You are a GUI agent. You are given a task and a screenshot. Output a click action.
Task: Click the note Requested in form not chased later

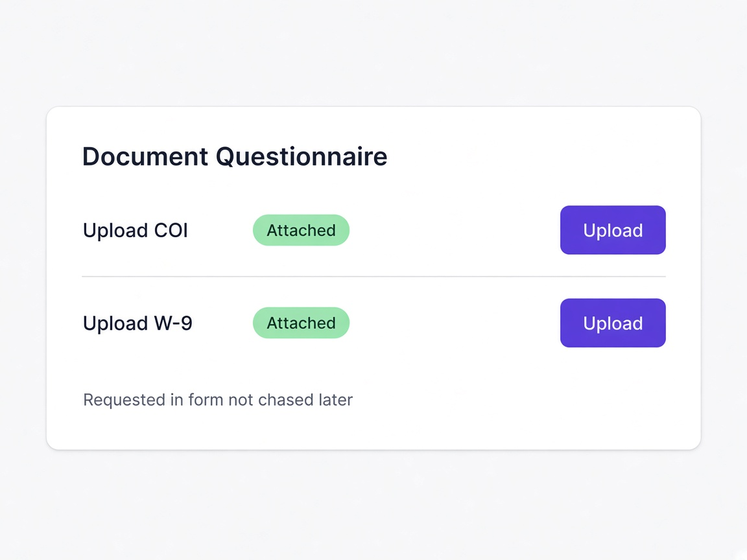click(x=218, y=399)
